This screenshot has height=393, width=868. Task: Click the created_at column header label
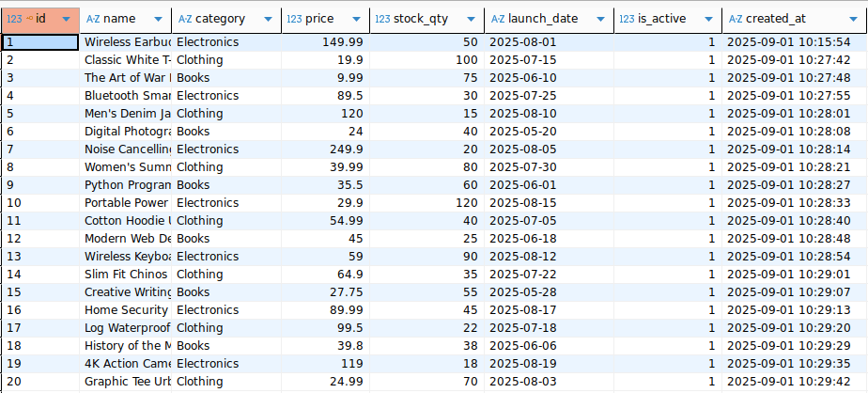coord(778,19)
